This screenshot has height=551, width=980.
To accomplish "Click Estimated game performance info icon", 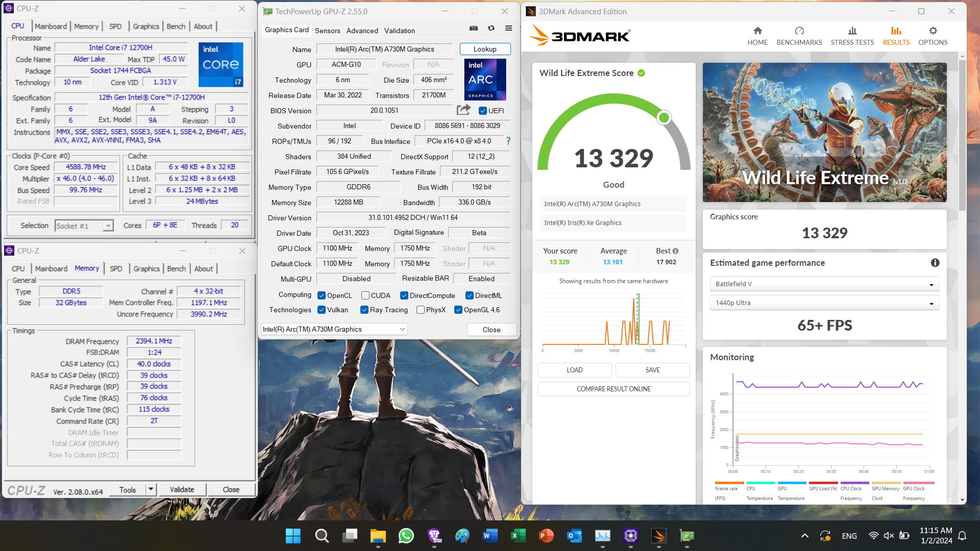I will coord(935,263).
